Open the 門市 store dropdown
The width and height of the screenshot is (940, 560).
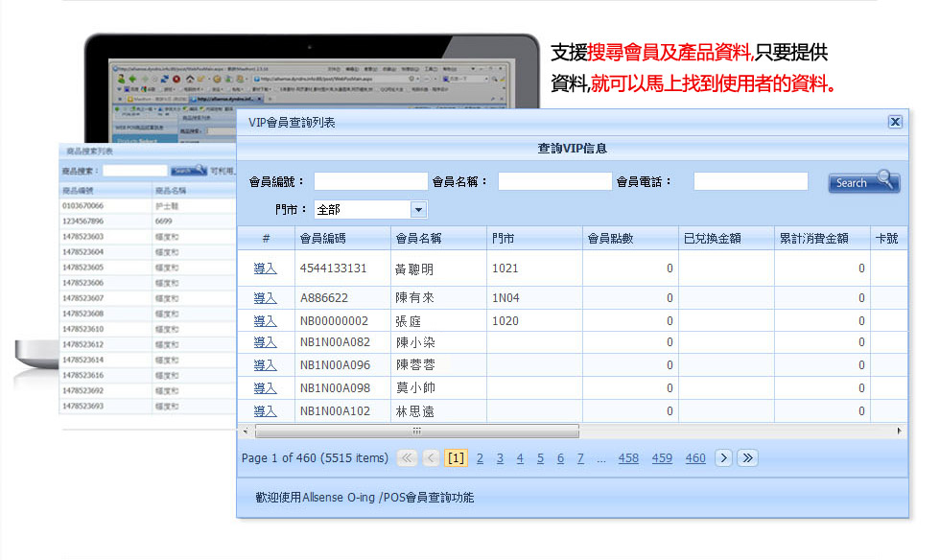click(418, 209)
